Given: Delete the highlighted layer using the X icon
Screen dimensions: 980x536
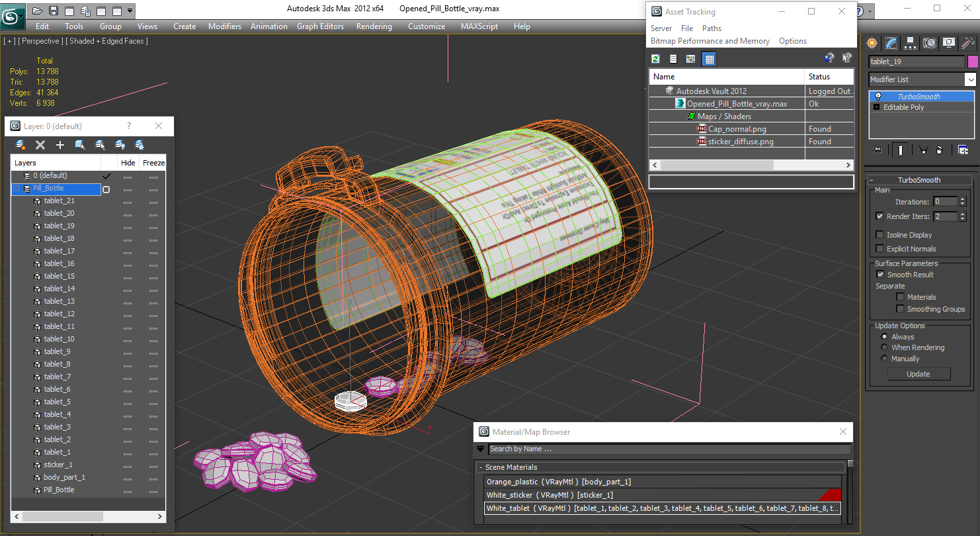Looking at the screenshot, I should tap(40, 144).
